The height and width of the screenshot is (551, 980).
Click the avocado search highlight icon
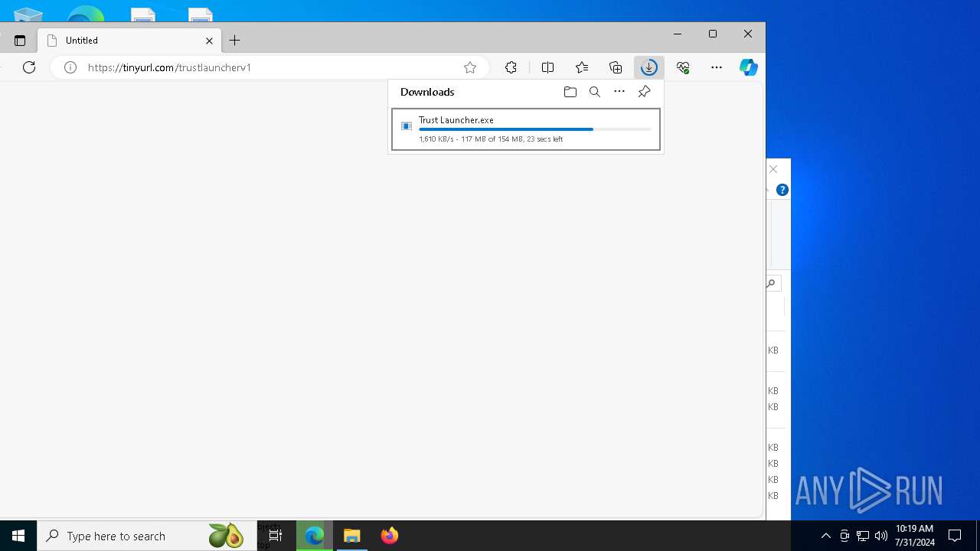tap(226, 536)
